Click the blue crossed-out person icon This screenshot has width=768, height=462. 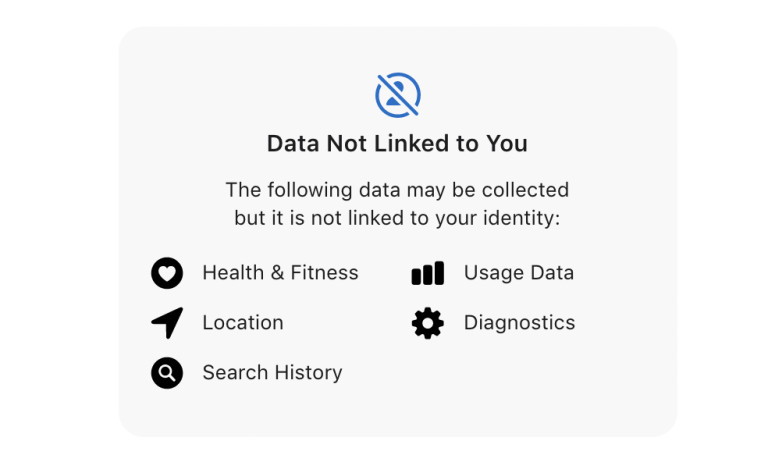click(x=397, y=95)
